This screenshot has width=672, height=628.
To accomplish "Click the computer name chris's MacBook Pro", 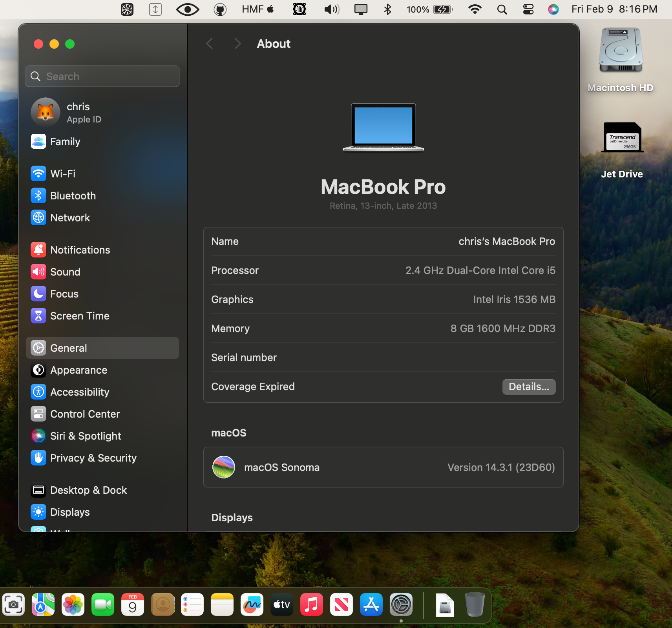I will point(507,241).
